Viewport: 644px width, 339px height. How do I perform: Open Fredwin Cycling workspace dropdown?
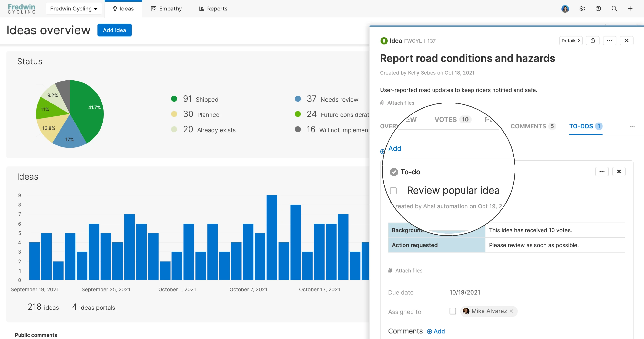pyautogui.click(x=73, y=9)
